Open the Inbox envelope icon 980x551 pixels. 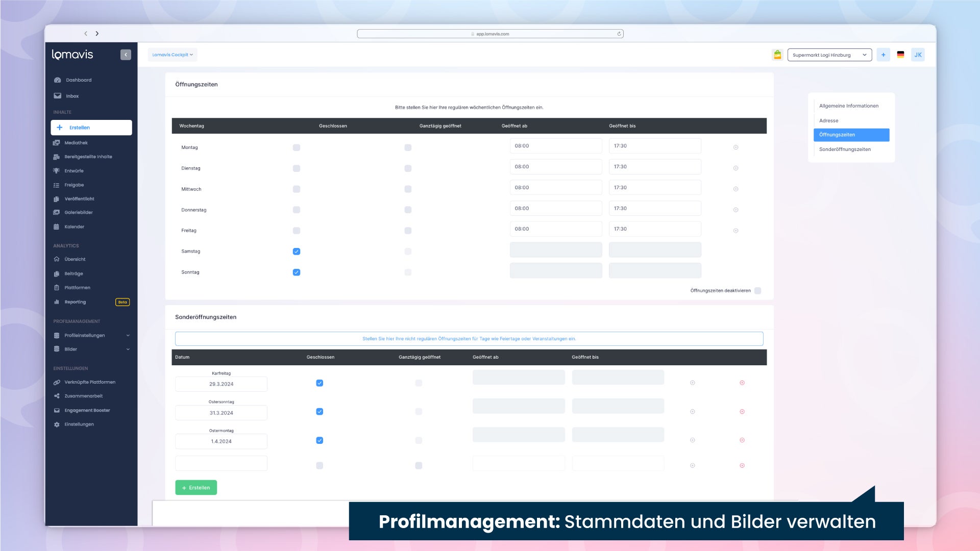click(58, 96)
